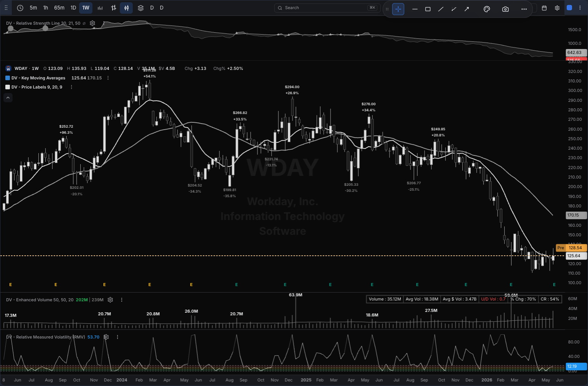Click the 170.15 moving average axis label
Image resolution: width=588 pixels, height=386 pixels.
click(x=577, y=215)
